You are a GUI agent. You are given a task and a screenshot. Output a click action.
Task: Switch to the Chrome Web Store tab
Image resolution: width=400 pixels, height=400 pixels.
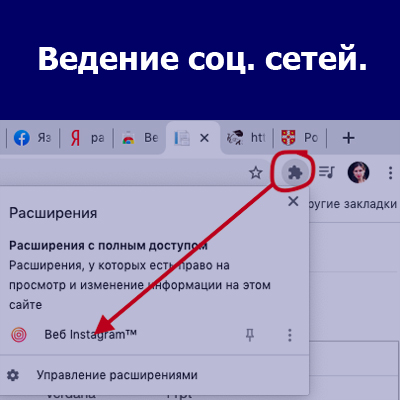coord(140,138)
